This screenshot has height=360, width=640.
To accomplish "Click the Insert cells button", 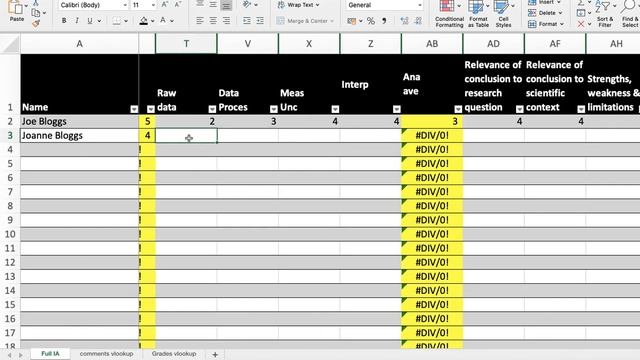I will [x=545, y=2].
